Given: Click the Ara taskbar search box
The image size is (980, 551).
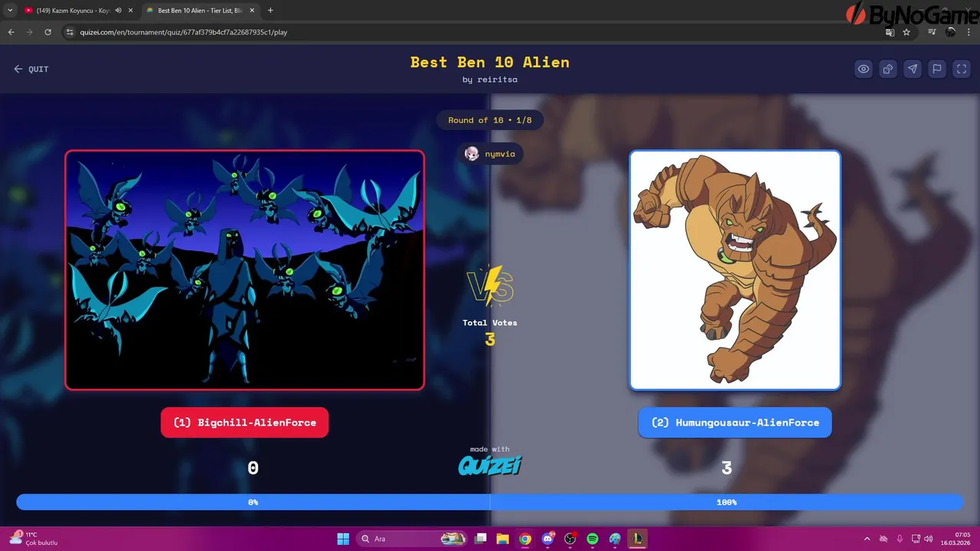Looking at the screenshot, I should pos(413,539).
